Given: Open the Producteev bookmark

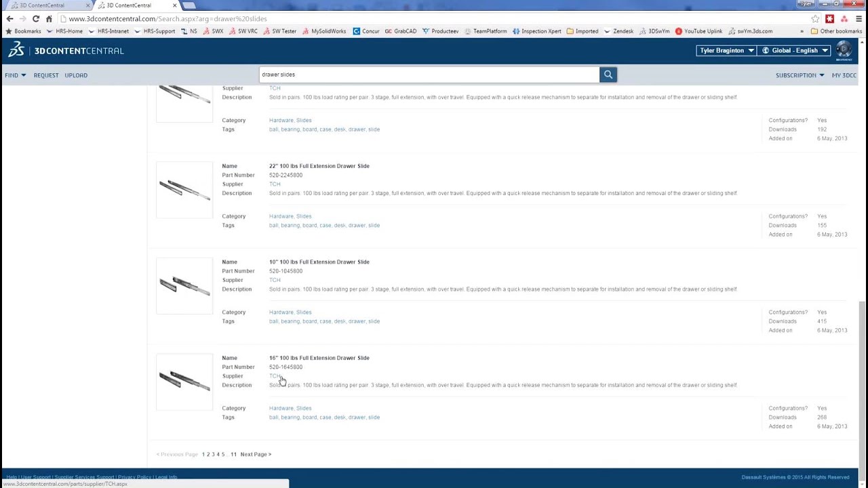Looking at the screenshot, I should coord(441,31).
